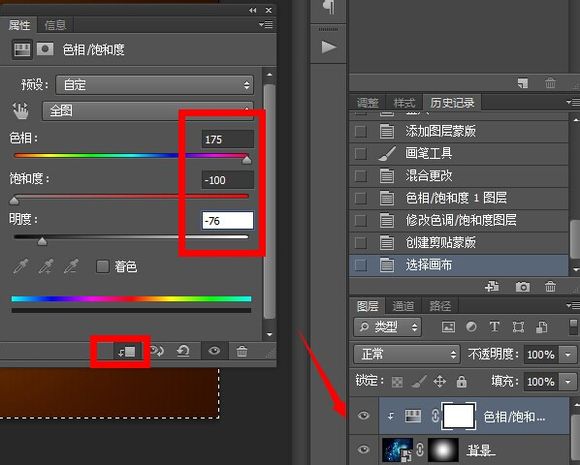Pick the subtract-from-sample eyedropper
The image size is (580, 465).
[71, 266]
